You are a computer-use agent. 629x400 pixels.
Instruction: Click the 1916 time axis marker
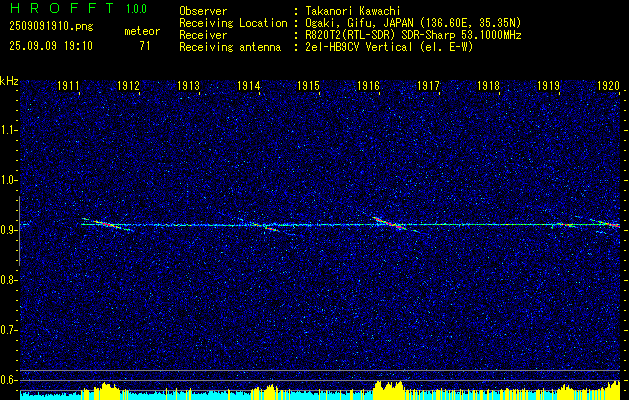pyautogui.click(x=368, y=86)
